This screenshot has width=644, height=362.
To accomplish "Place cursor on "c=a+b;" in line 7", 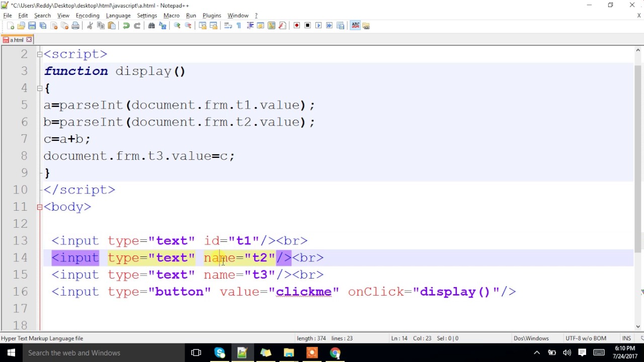I will 67,139.
